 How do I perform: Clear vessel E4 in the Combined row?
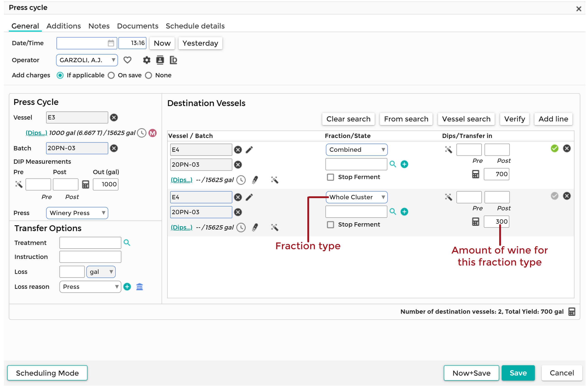tap(238, 150)
